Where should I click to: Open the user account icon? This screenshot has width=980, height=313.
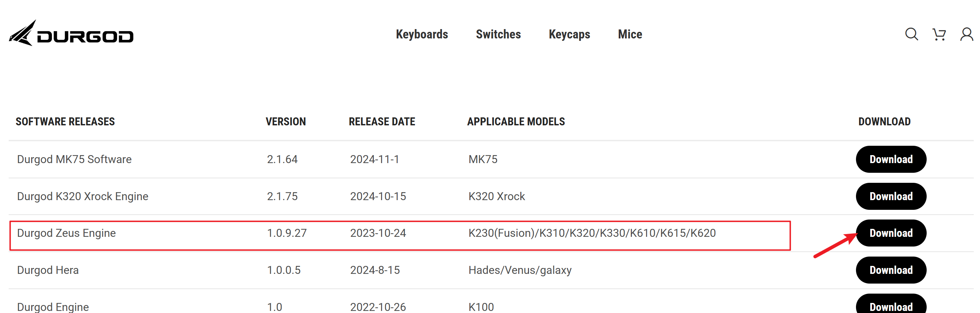coord(966,34)
